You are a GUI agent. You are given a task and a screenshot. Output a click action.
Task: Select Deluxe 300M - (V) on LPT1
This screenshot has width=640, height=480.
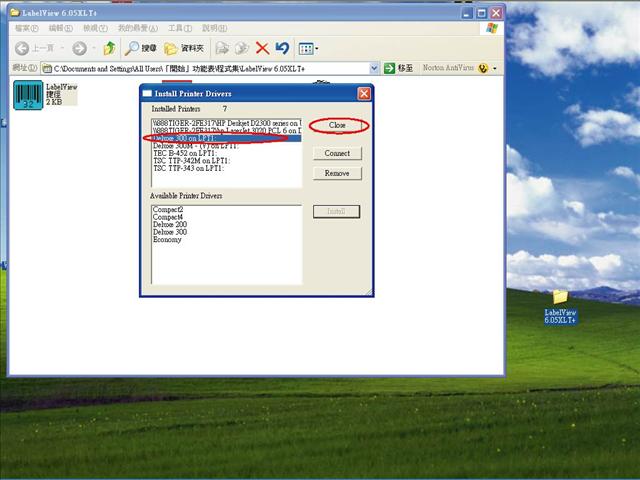227,146
